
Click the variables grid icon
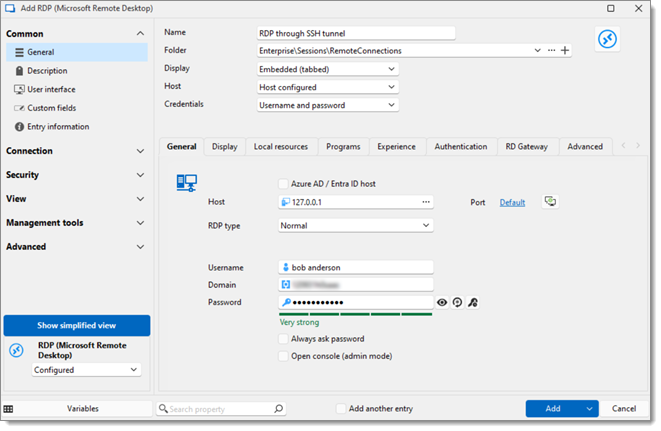click(x=8, y=409)
